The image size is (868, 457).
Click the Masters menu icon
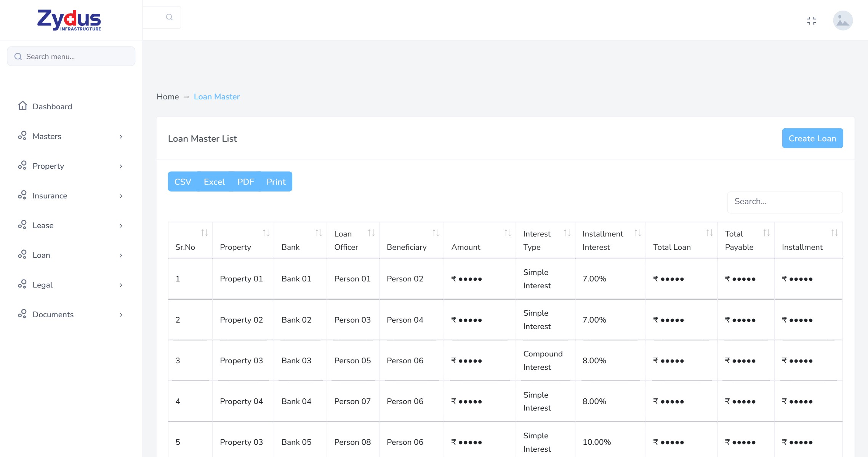[22, 136]
